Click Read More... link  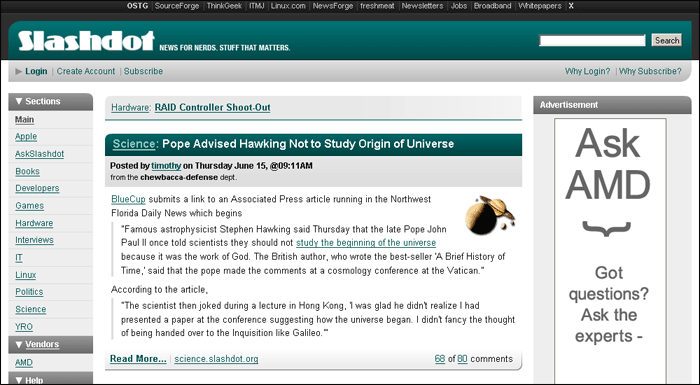pyautogui.click(x=138, y=359)
